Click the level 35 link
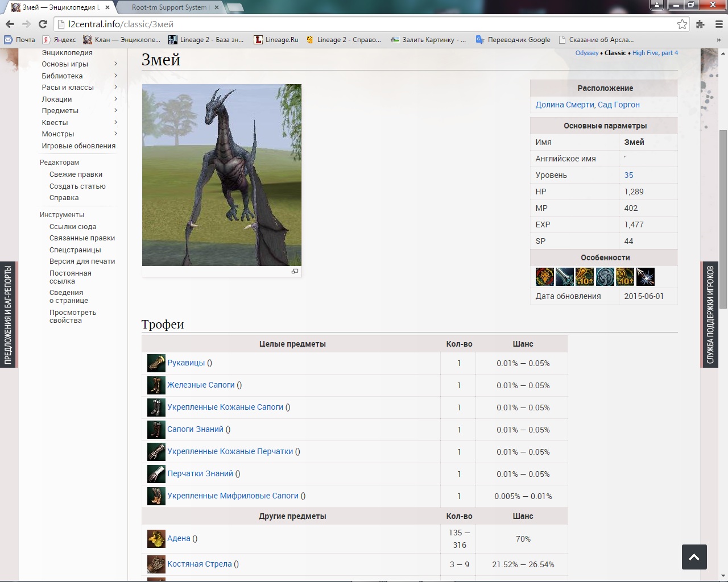The image size is (728, 582). pyautogui.click(x=628, y=175)
